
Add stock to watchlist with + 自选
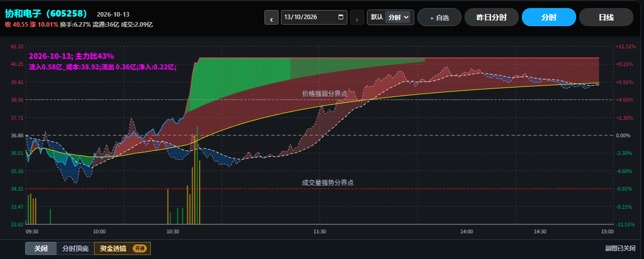click(439, 17)
